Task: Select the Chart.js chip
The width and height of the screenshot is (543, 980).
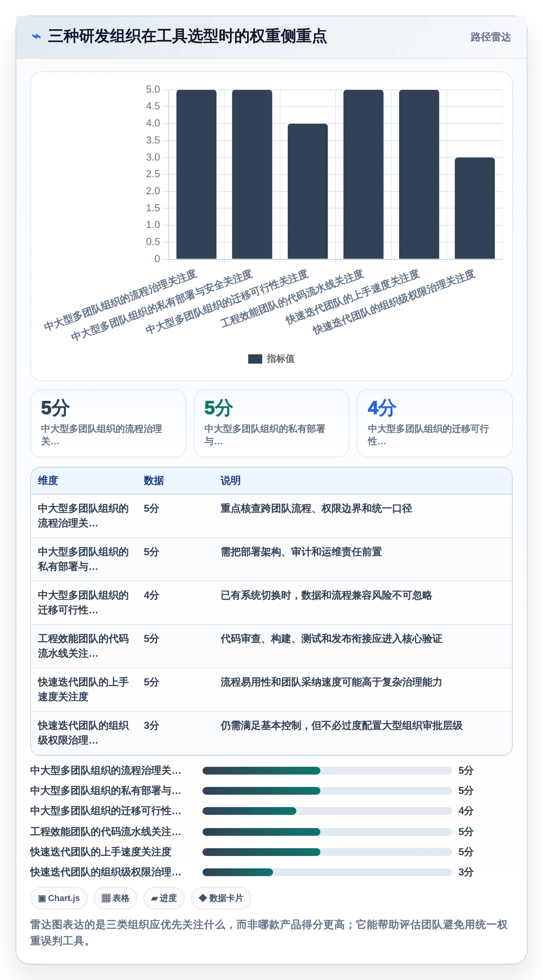Action: [x=59, y=898]
